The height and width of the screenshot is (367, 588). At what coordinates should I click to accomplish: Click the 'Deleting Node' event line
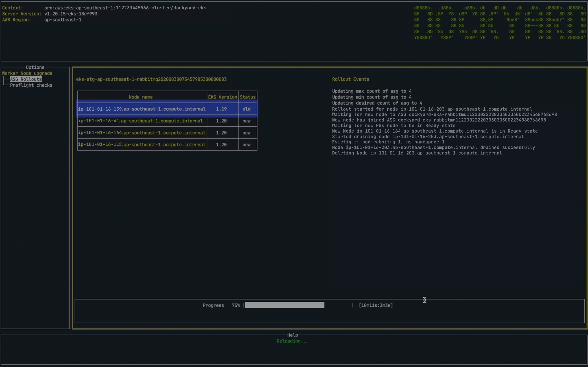pyautogui.click(x=417, y=153)
